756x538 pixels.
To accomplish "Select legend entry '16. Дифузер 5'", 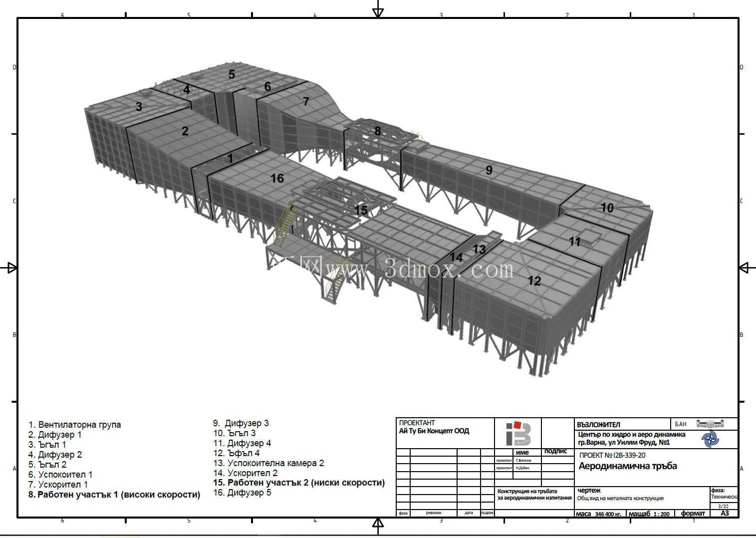I will pos(242,493).
